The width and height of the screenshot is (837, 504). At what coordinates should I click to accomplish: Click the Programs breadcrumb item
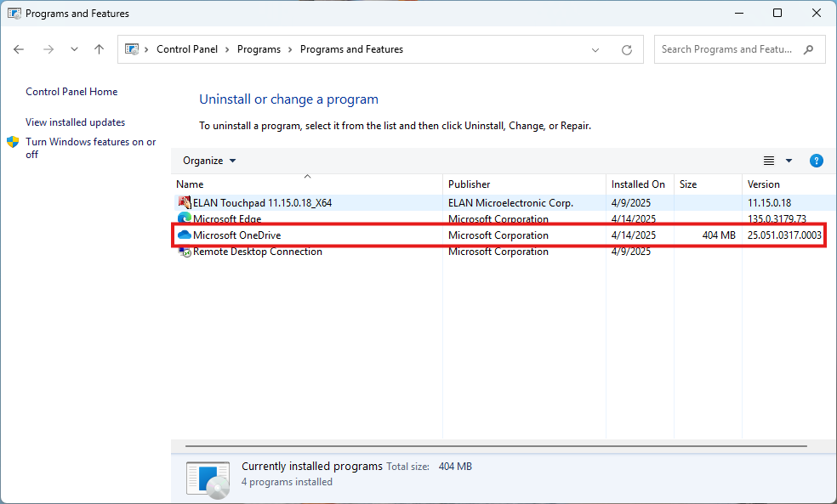click(x=259, y=49)
